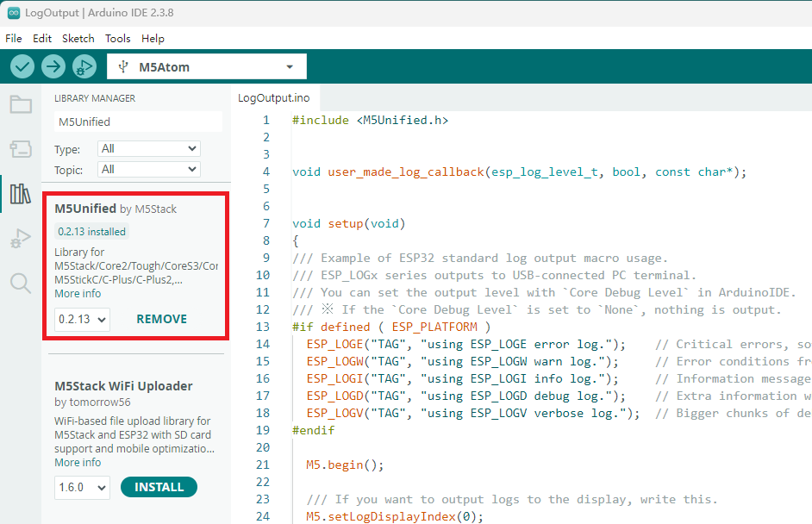
Task: Click the Upload arrow button
Action: [53, 66]
